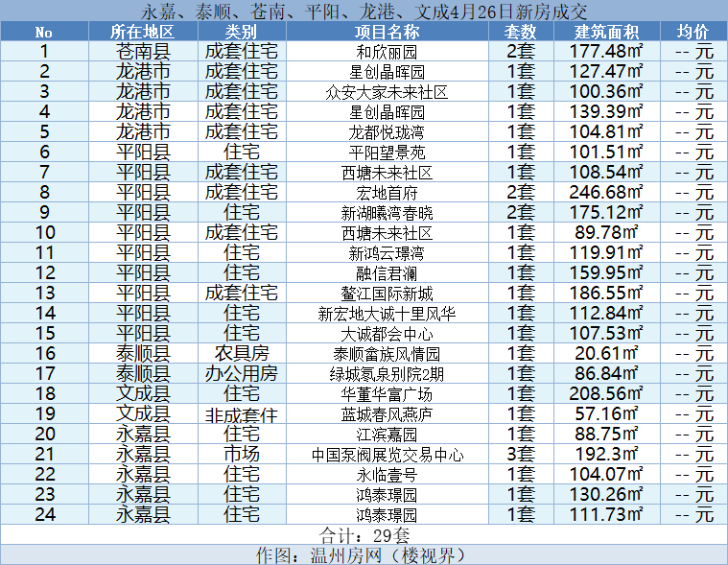Click the 246.68㎡ area value
The height and width of the screenshot is (565, 728).
[606, 192]
